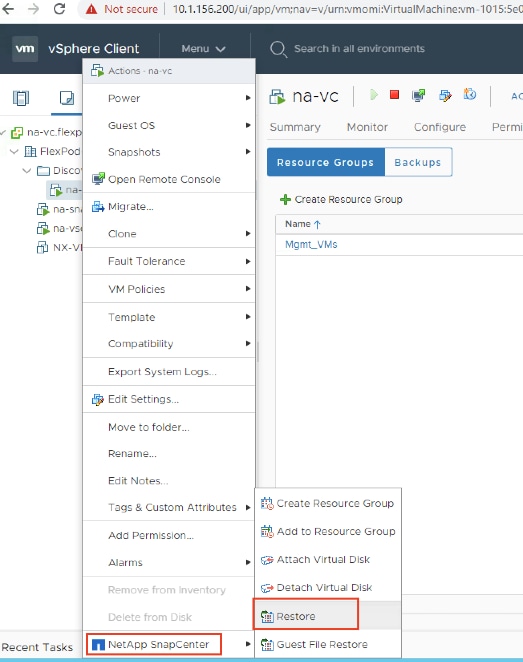Choose Rename from the Actions menu

coord(132,454)
